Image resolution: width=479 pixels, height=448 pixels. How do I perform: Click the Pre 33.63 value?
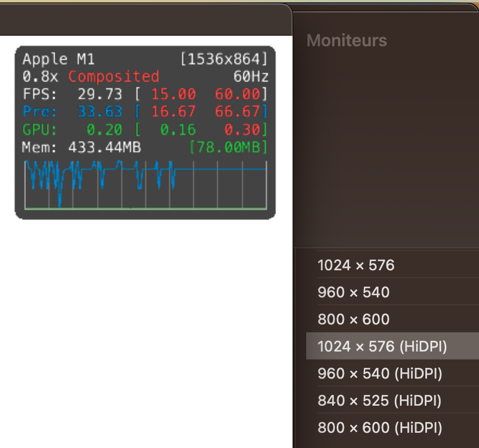point(100,111)
